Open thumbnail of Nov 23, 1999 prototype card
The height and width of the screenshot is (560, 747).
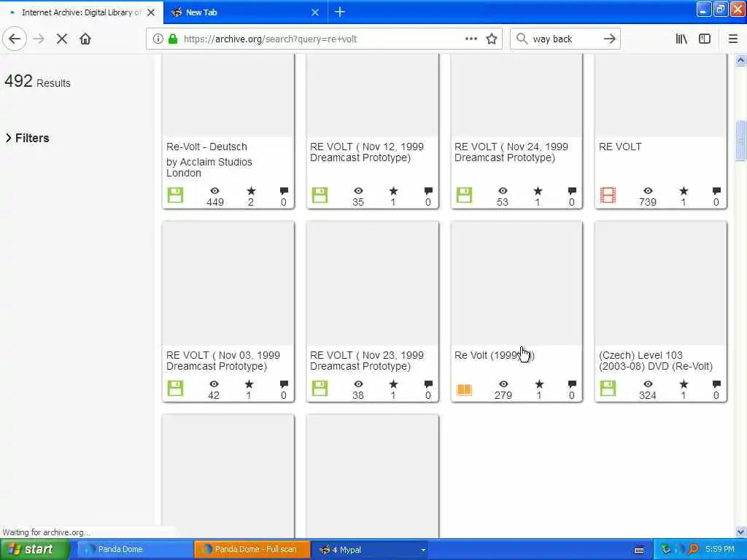373,284
